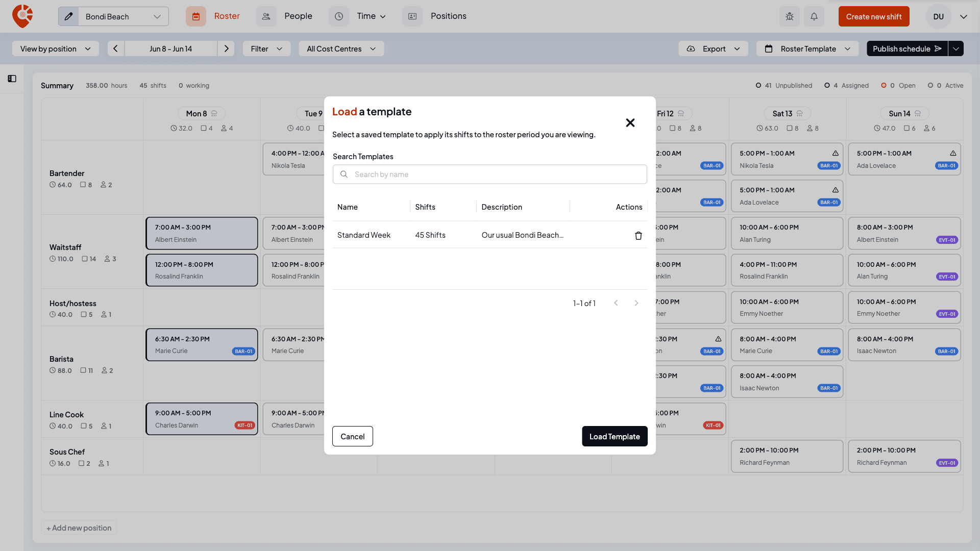980x551 pixels.
Task: Click the Waitstaff position row label
Action: pos(65,247)
